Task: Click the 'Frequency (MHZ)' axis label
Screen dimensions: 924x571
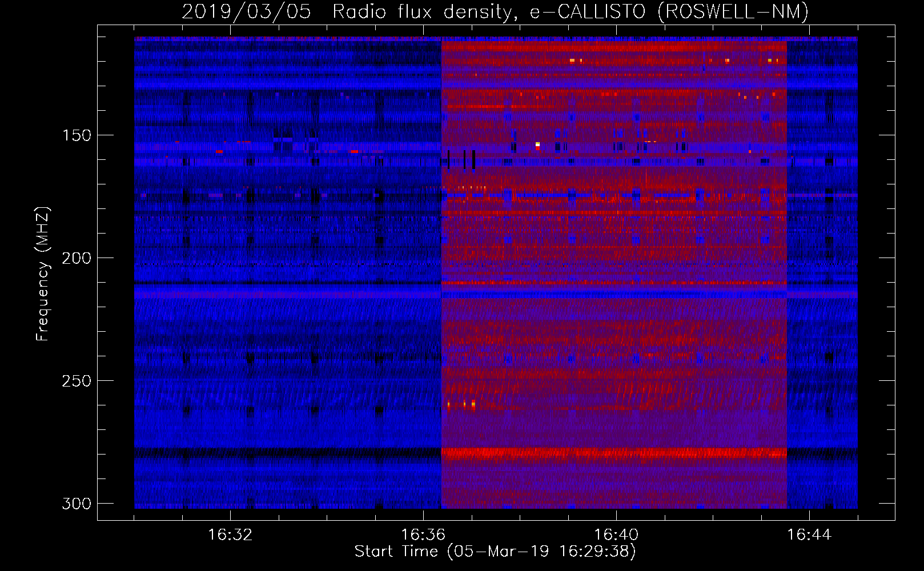Action: (x=43, y=274)
